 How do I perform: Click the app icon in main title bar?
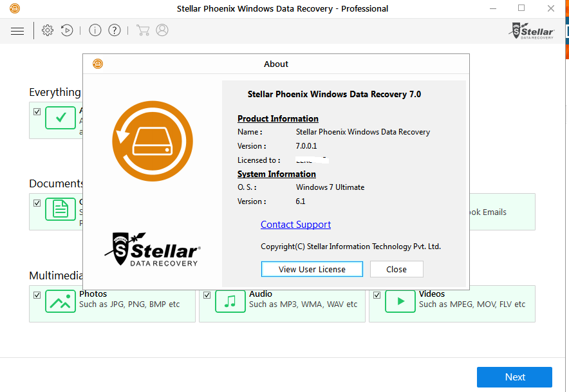point(15,8)
